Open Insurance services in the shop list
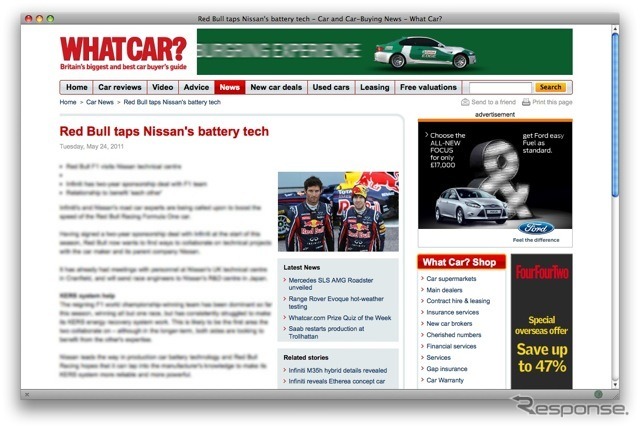The image size is (640, 428). pos(452,312)
